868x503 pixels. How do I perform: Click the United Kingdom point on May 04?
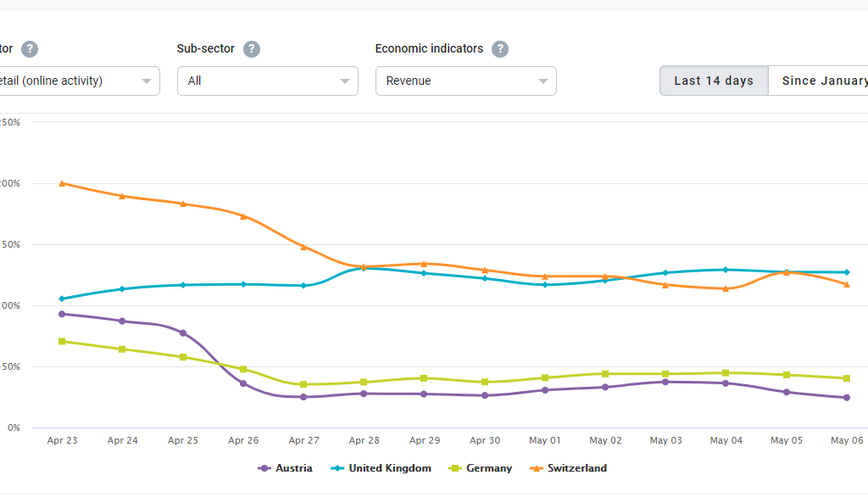726,270
